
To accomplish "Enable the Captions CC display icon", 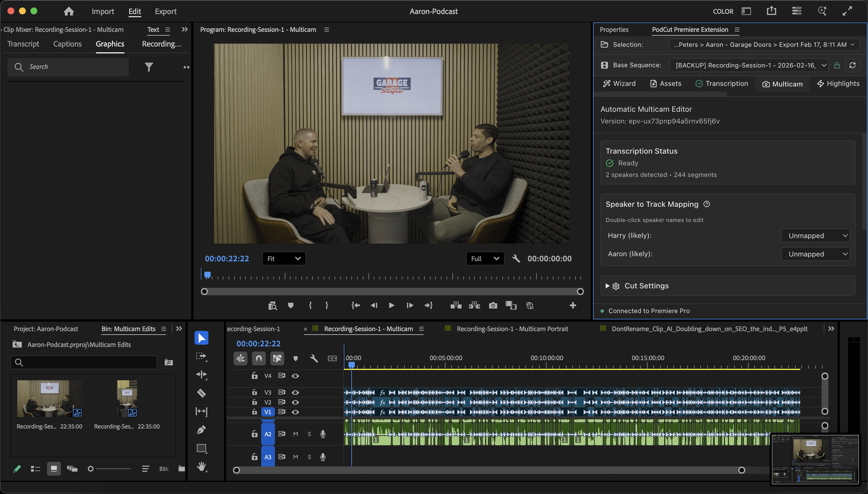I will [x=332, y=358].
